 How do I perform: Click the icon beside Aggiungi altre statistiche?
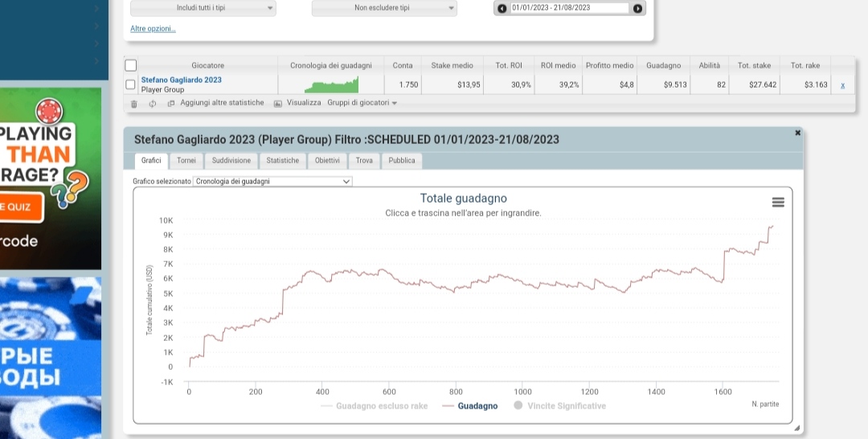click(x=171, y=104)
